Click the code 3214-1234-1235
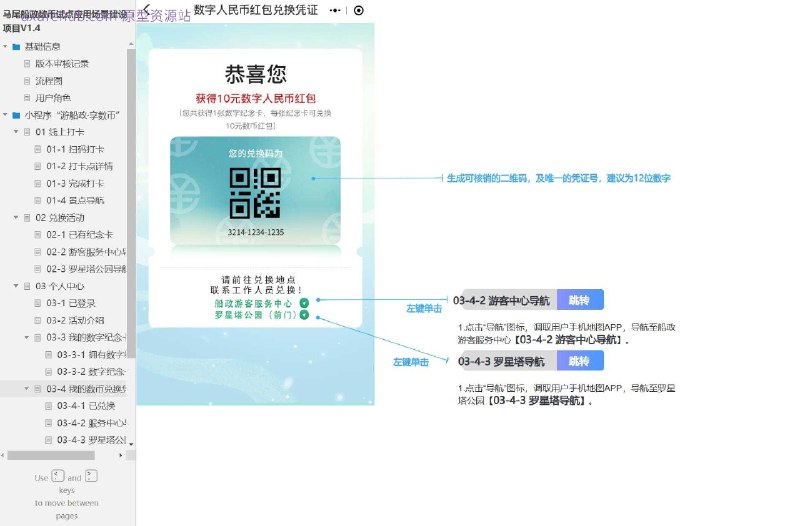The height and width of the screenshot is (526, 800). [x=256, y=232]
